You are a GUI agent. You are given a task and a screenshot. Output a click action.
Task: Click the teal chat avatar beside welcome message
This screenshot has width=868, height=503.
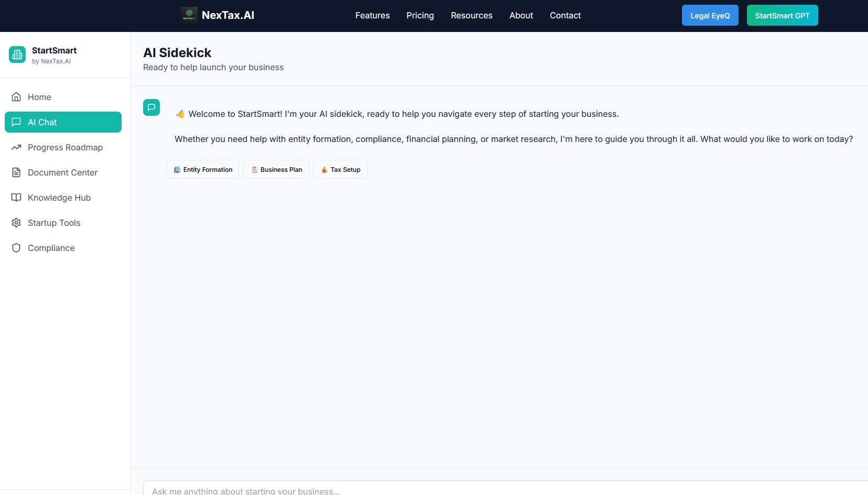tap(151, 107)
